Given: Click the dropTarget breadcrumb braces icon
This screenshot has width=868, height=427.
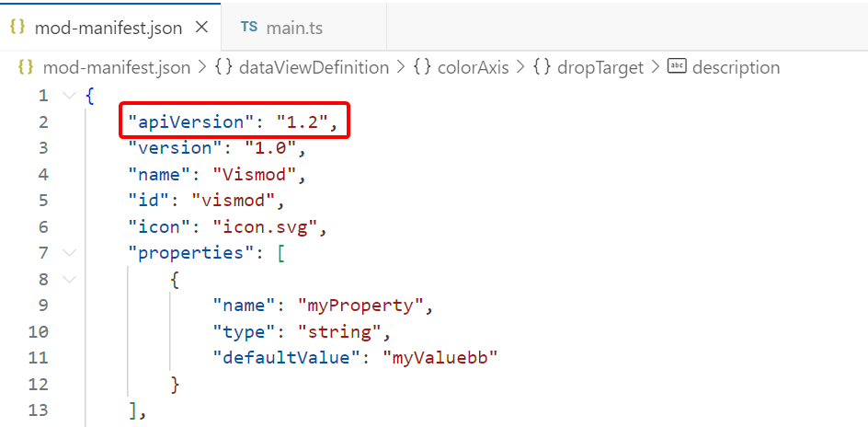Looking at the screenshot, I should tap(542, 67).
